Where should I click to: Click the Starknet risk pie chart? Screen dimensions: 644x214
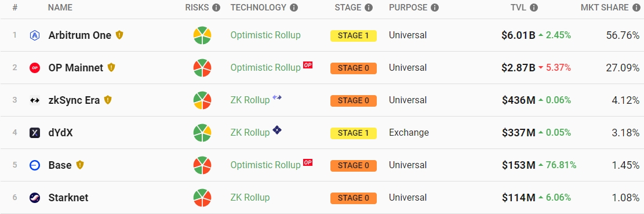click(x=202, y=198)
